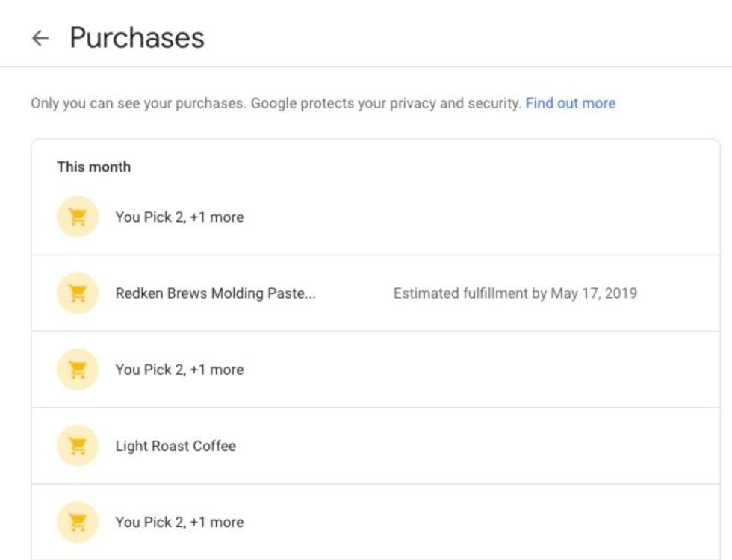Go back using the arrow beside Purchases

click(x=40, y=38)
